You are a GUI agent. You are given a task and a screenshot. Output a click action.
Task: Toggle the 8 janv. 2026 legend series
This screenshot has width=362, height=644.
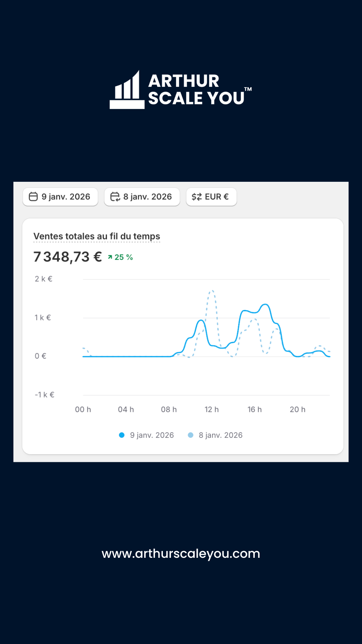[215, 435]
